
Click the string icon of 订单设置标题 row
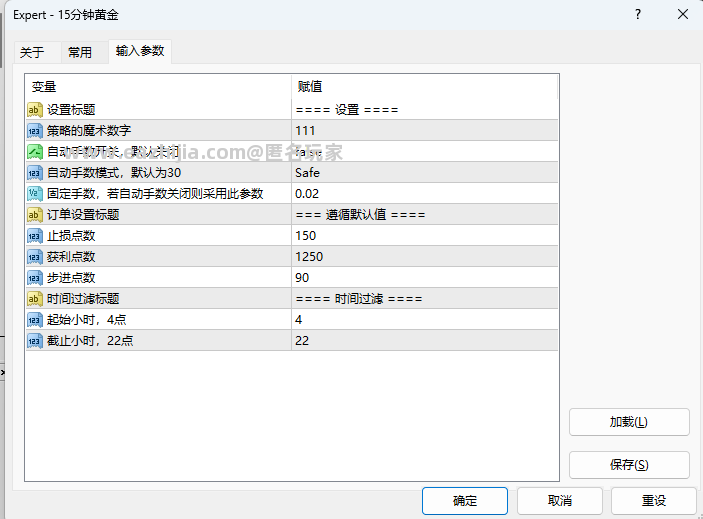[35, 215]
